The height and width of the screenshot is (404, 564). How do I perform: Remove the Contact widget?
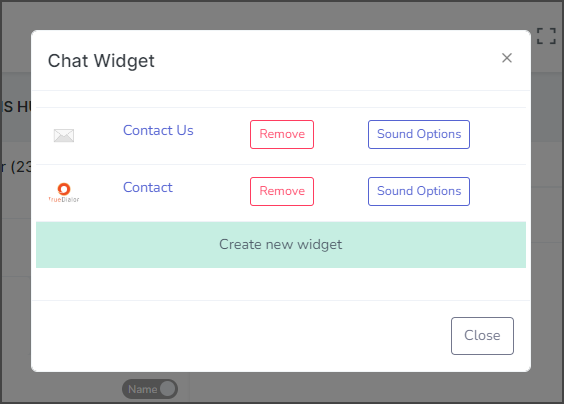point(282,191)
